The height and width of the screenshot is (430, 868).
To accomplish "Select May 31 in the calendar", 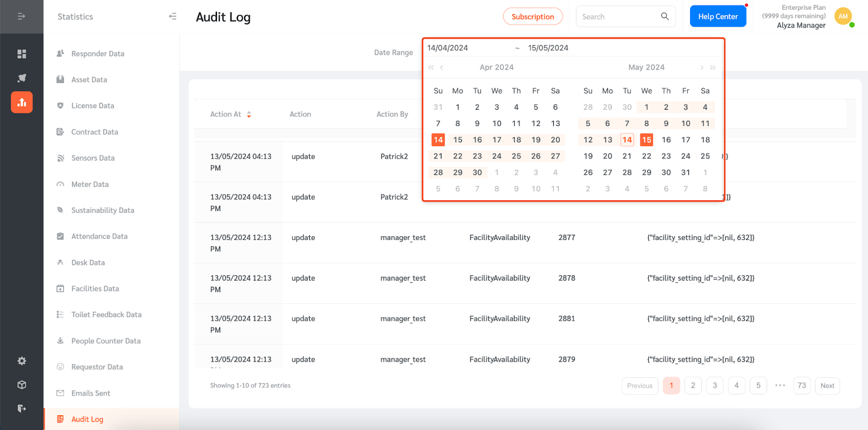I will pyautogui.click(x=686, y=172).
